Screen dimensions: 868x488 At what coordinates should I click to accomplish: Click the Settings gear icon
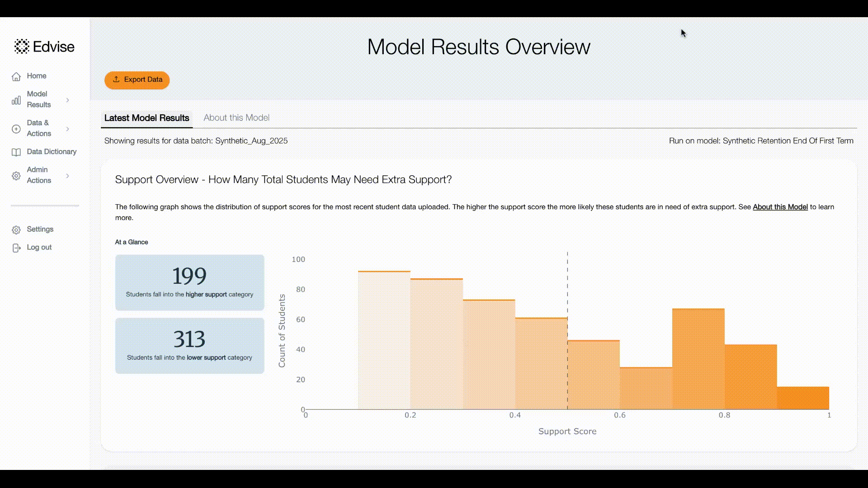tap(16, 230)
